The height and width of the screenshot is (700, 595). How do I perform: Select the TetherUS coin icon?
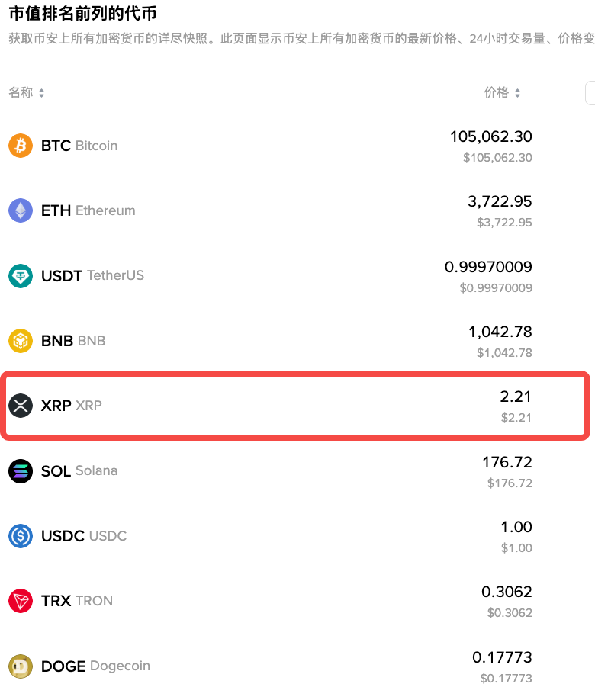[20, 276]
